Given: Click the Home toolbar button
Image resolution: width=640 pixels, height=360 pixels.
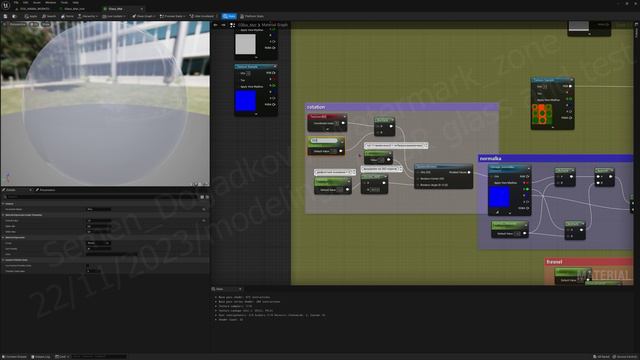Looking at the screenshot, I should [67, 16].
